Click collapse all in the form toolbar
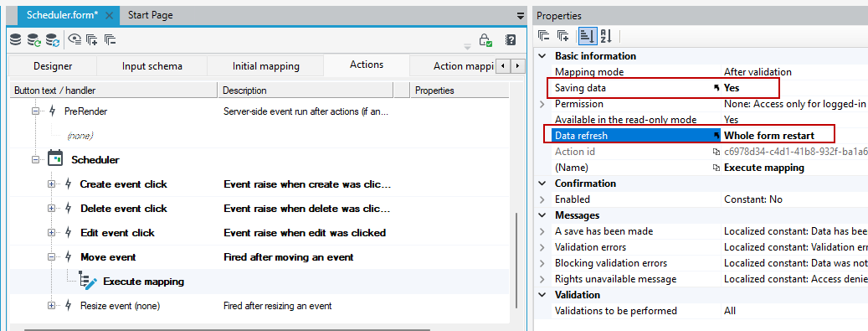The height and width of the screenshot is (331, 868). click(110, 39)
